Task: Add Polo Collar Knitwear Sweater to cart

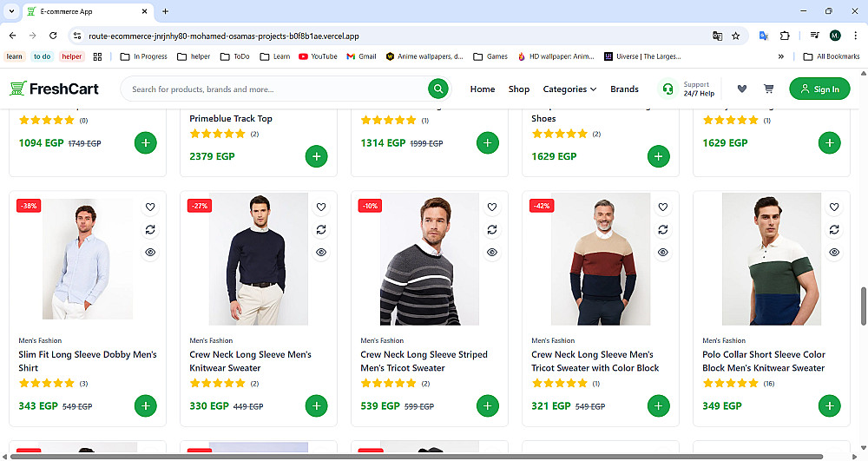Action: point(830,405)
